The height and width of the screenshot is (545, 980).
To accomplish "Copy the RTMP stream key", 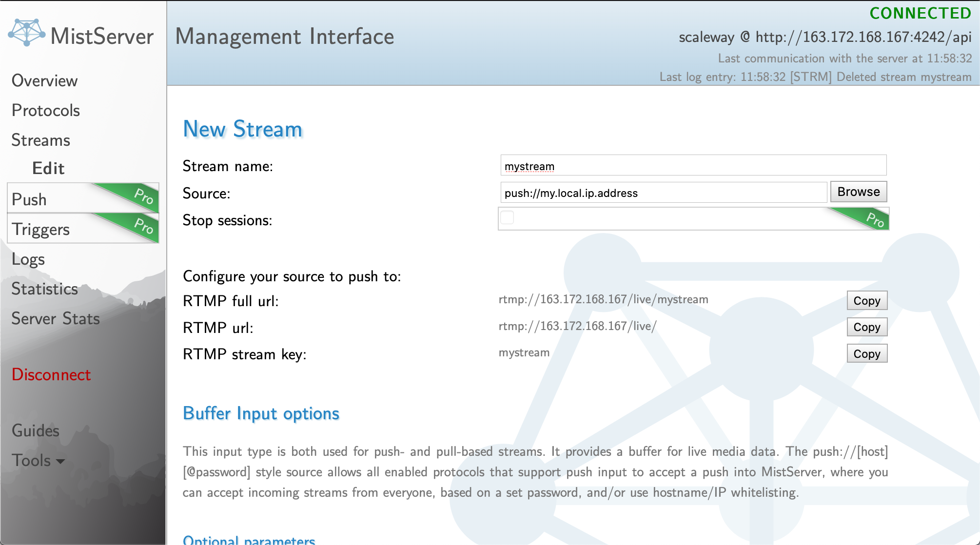I will [x=866, y=354].
